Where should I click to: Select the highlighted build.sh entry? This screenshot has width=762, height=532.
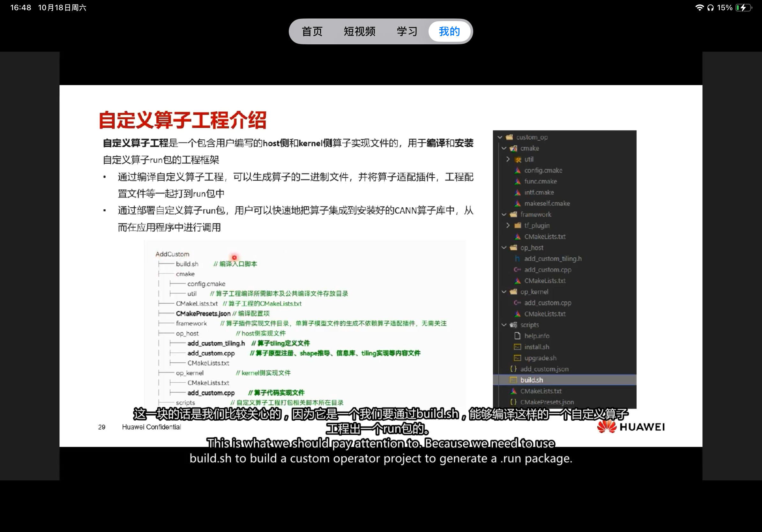click(x=532, y=380)
